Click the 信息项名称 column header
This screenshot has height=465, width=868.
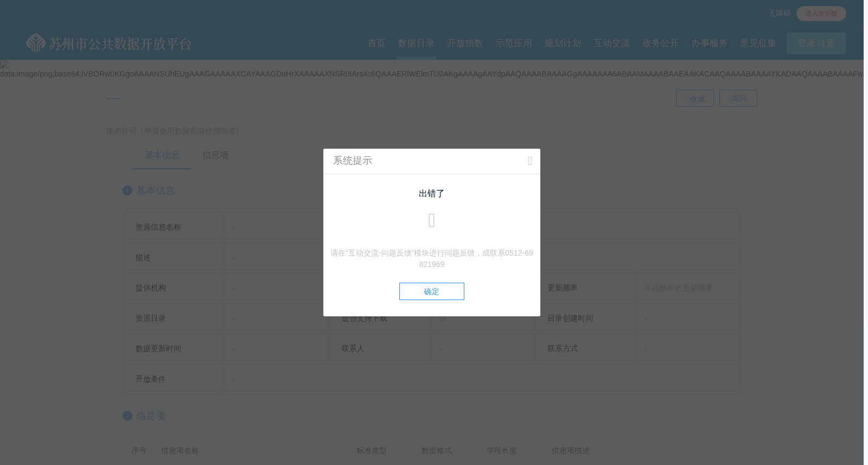click(x=180, y=451)
